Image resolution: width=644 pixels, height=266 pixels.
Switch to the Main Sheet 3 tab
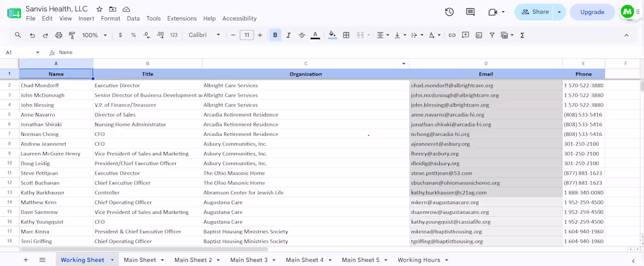point(249,260)
